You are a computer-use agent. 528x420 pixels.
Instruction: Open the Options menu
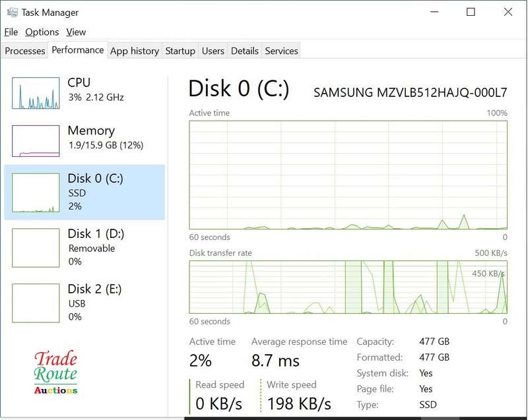coord(42,32)
